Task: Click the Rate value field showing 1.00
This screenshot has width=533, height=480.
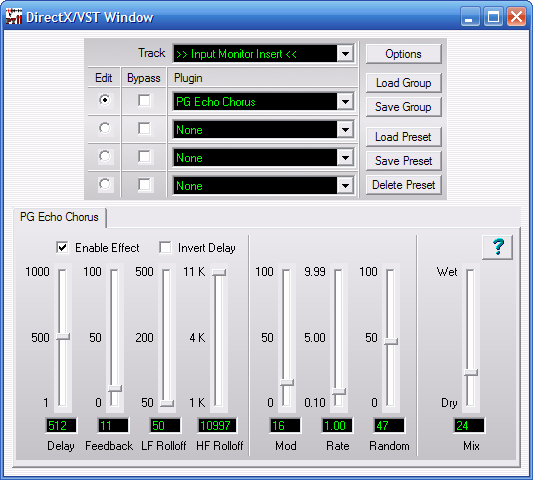Action: click(x=337, y=425)
